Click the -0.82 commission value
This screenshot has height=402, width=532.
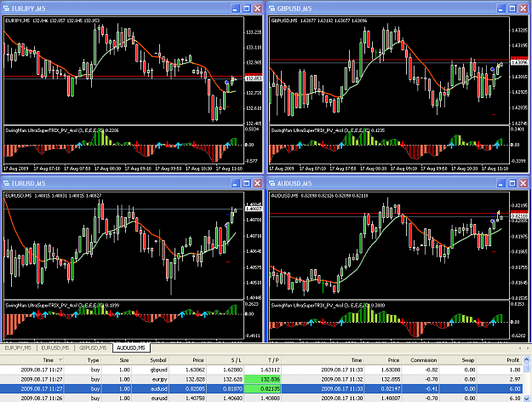[x=432, y=370]
